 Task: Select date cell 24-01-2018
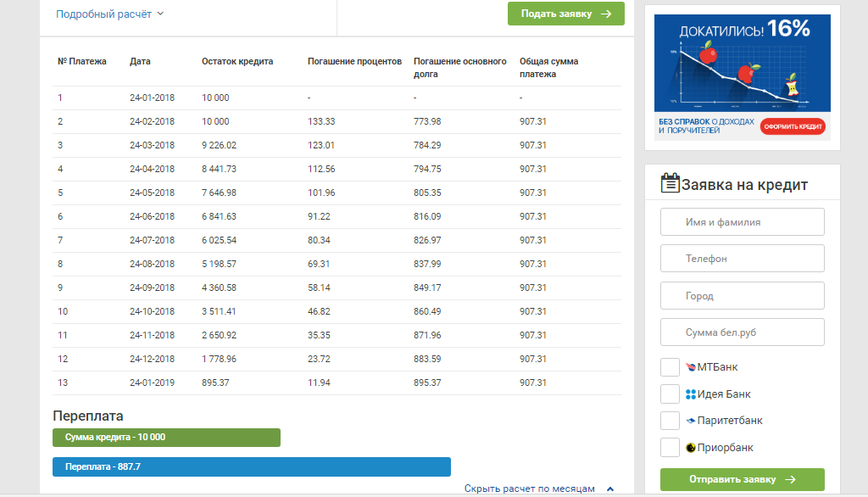pyautogui.click(x=153, y=98)
